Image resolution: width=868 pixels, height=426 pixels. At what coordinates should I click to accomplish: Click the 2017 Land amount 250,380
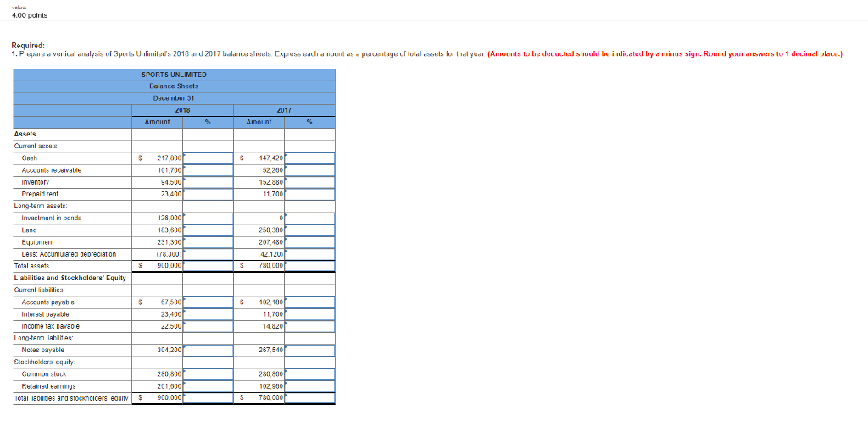pos(271,230)
